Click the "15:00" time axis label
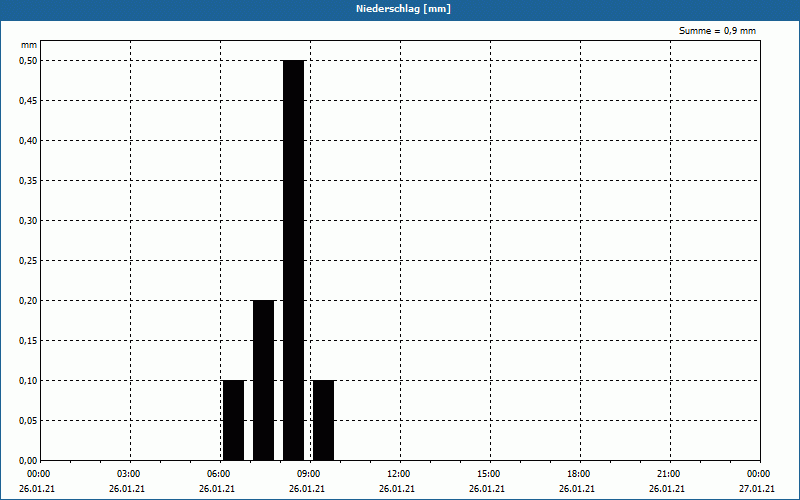The height and width of the screenshot is (500, 800). pyautogui.click(x=489, y=474)
